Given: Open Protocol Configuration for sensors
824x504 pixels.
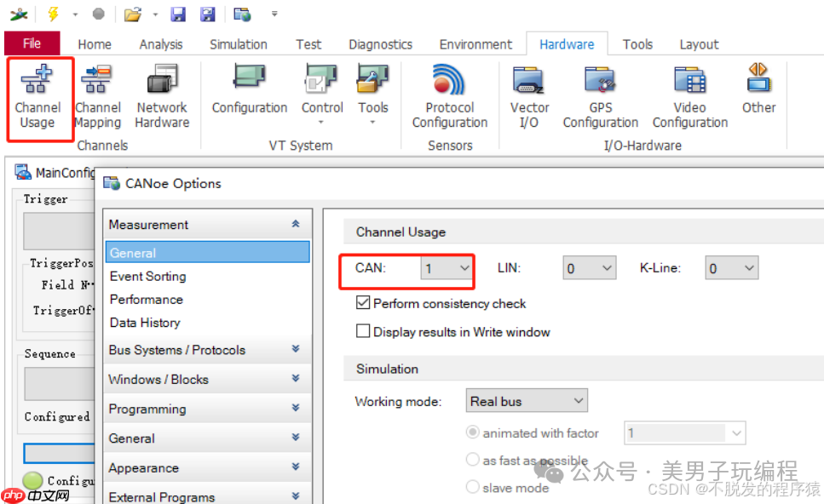Looking at the screenshot, I should pos(449,97).
